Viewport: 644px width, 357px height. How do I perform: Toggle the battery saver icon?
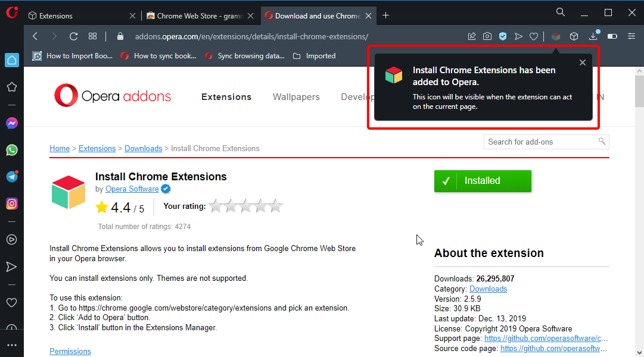612,36
